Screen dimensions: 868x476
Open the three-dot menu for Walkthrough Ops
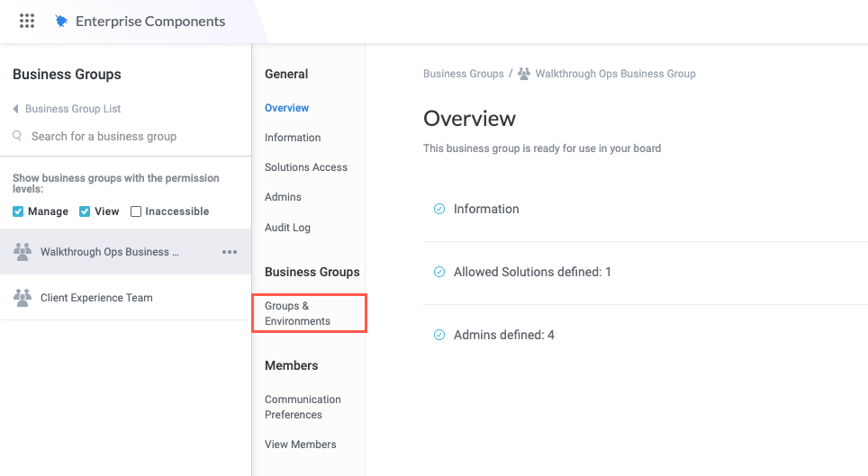point(230,252)
